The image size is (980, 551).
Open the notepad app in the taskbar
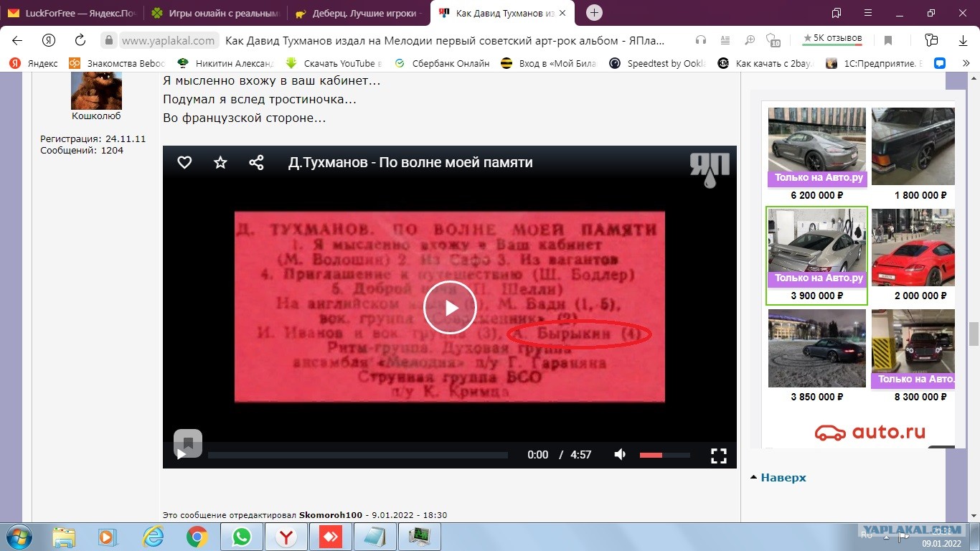pos(375,537)
